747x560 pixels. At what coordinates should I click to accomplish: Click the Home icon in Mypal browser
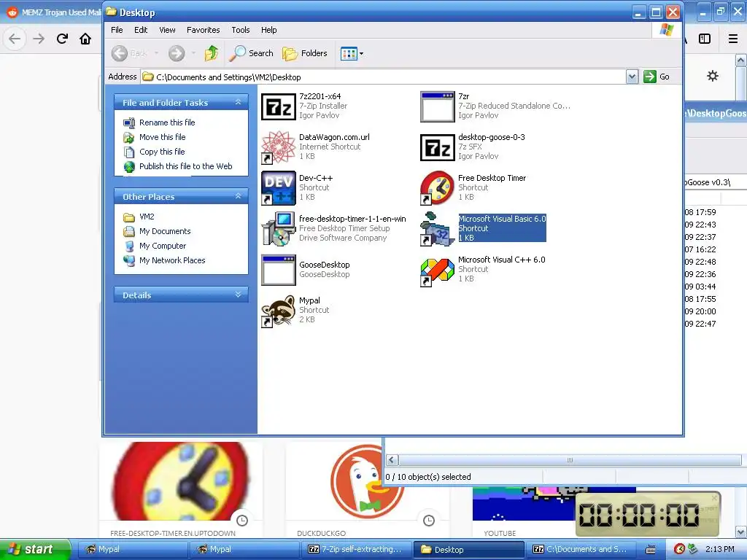click(85, 39)
